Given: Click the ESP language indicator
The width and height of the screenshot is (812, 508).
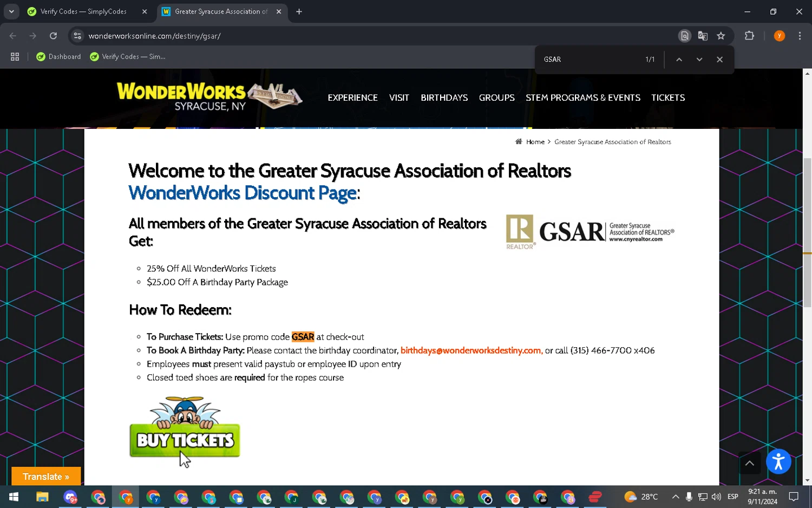Looking at the screenshot, I should pyautogui.click(x=733, y=497).
